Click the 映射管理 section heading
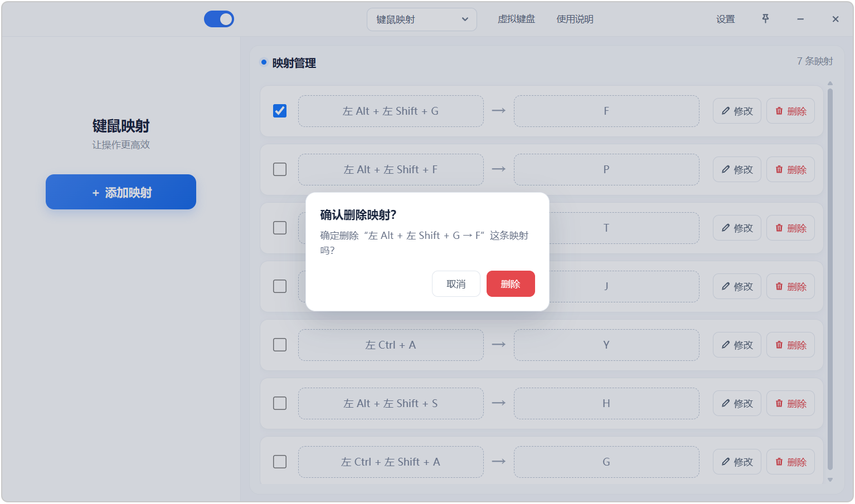Image resolution: width=855 pixels, height=504 pixels. coord(294,63)
